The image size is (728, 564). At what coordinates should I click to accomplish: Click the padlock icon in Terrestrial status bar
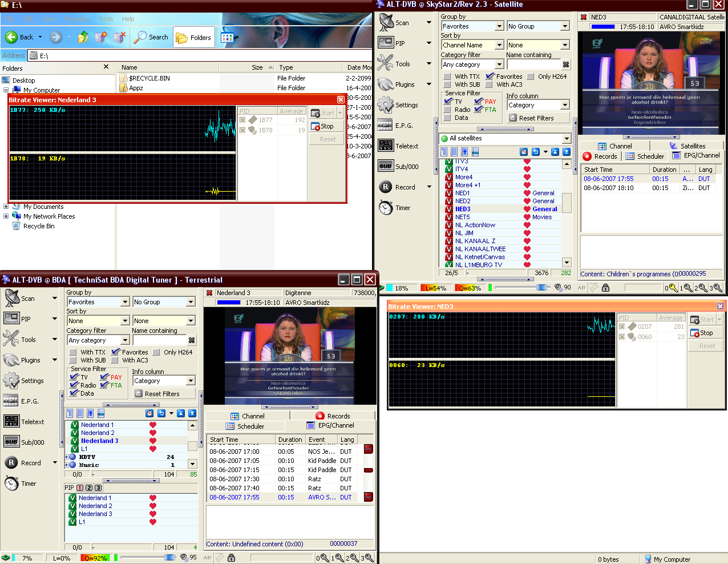coord(231,558)
